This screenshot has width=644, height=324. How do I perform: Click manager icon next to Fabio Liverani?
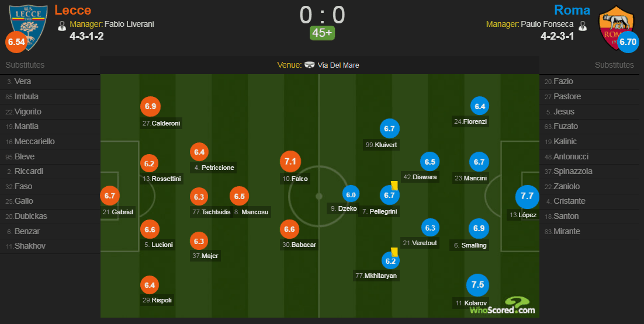(x=62, y=26)
